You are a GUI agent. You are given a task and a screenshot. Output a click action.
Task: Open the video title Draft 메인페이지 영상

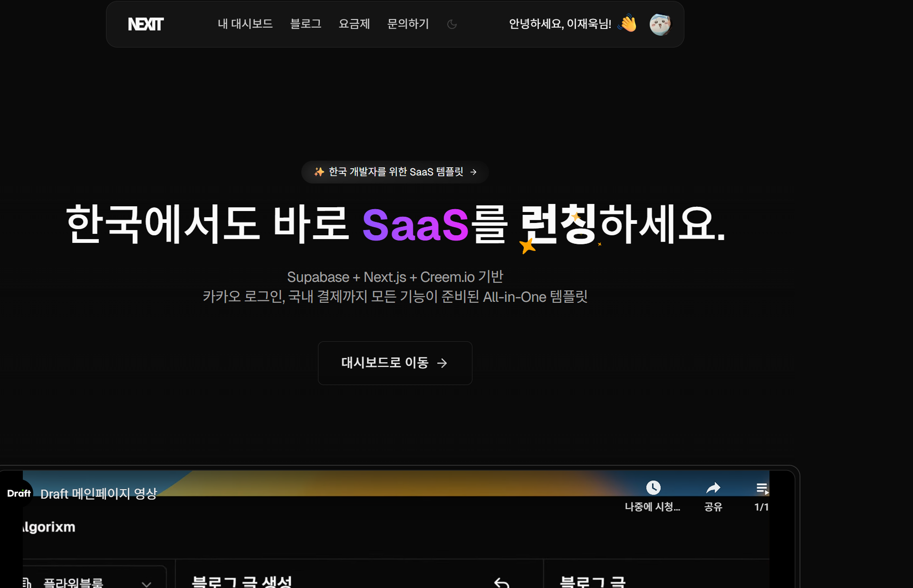[98, 493]
